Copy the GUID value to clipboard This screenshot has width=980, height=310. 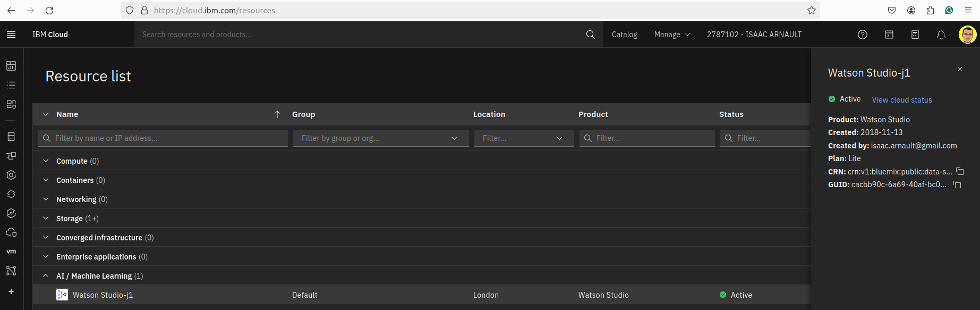click(958, 185)
